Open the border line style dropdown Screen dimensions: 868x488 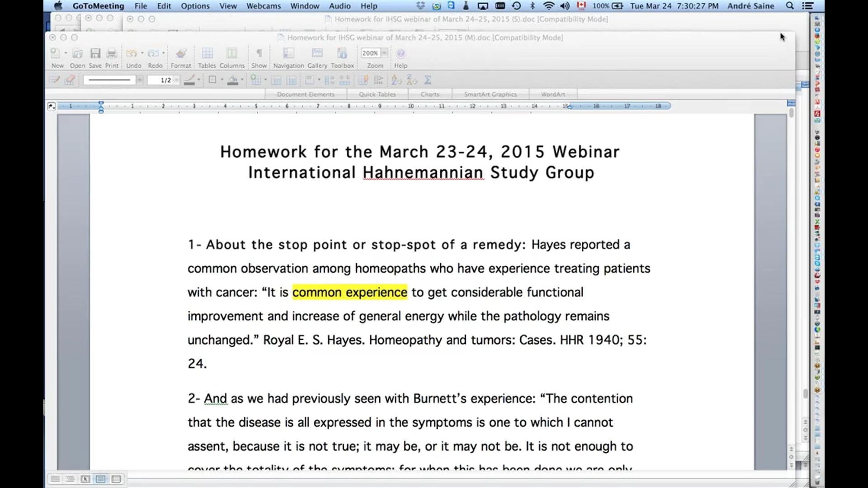[139, 80]
